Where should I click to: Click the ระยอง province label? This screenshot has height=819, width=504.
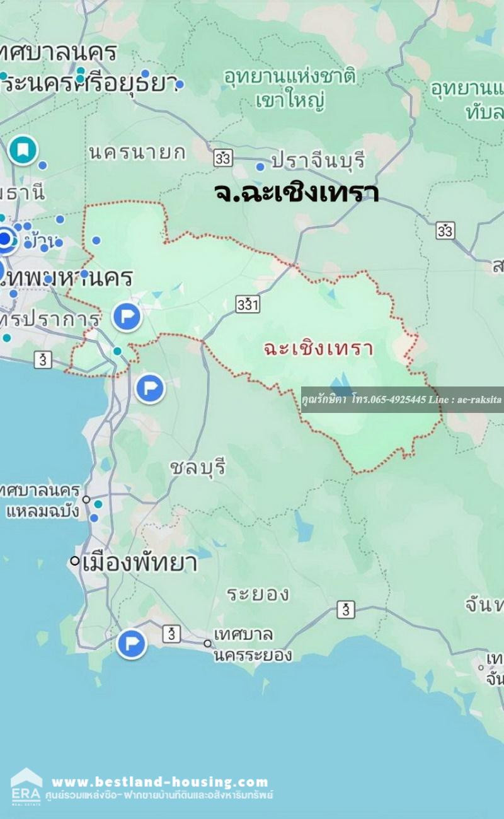pyautogui.click(x=258, y=593)
